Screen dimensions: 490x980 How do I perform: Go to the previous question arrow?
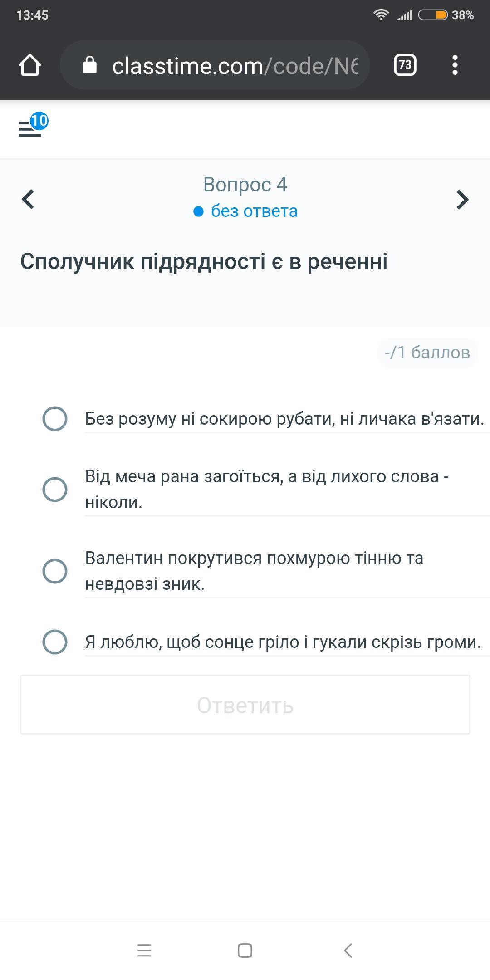pos(28,199)
